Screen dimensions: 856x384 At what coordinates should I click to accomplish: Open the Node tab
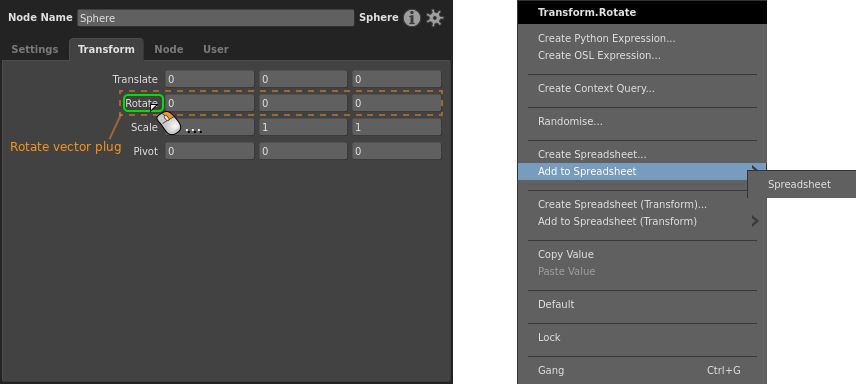coord(169,49)
